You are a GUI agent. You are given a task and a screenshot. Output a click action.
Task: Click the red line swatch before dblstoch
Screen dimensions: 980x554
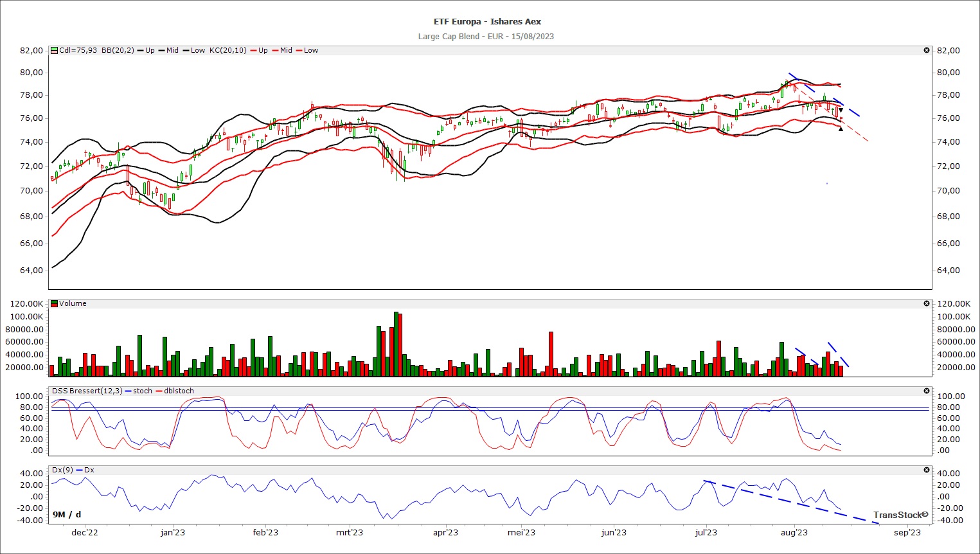[159, 391]
